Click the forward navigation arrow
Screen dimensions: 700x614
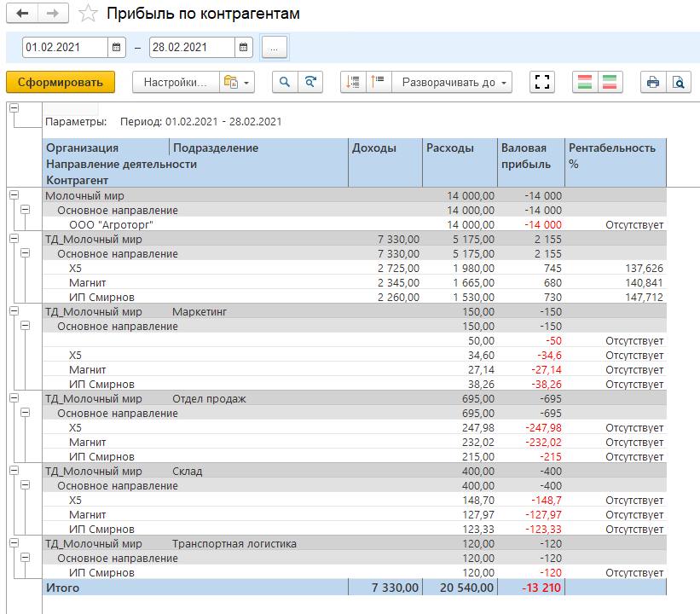point(52,14)
